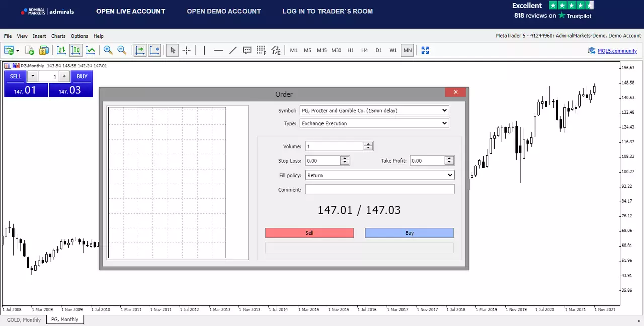Zoom out of the chart
This screenshot has height=326, width=644.
point(122,50)
